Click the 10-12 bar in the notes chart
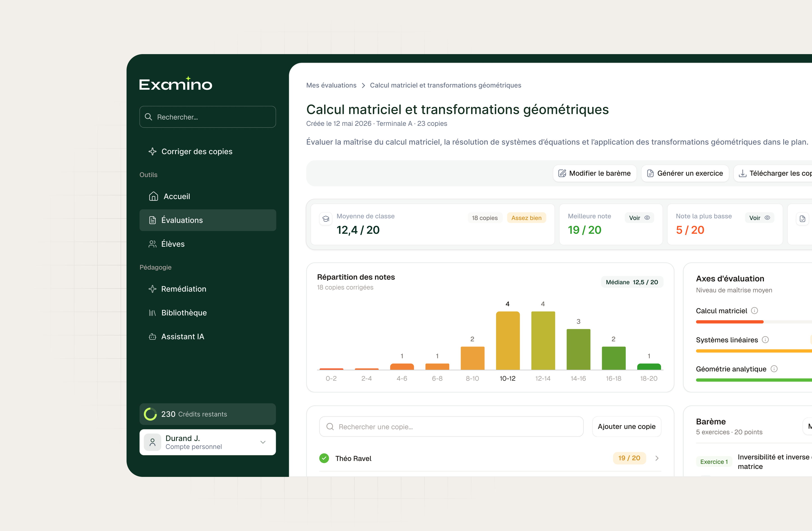 tap(508, 340)
